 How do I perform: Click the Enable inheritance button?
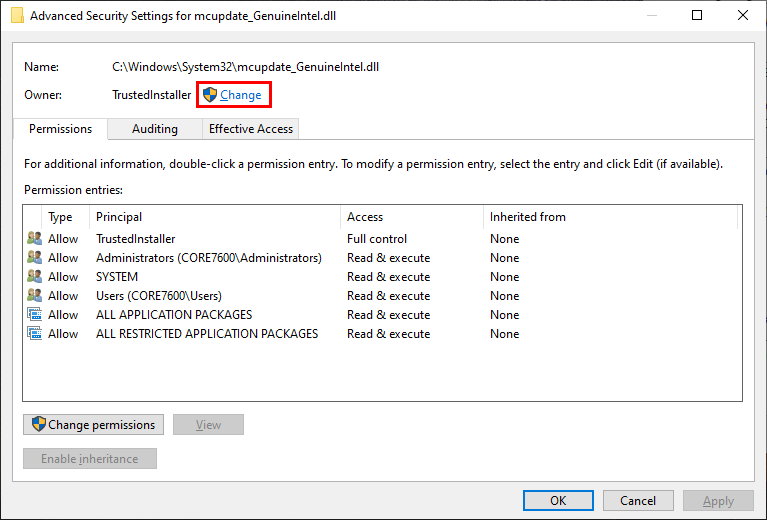point(90,459)
